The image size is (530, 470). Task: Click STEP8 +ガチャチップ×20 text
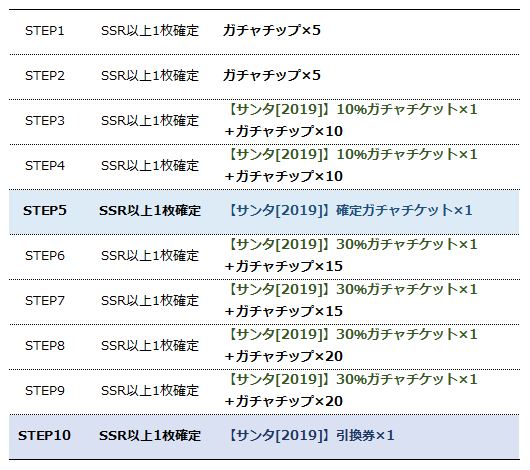[283, 356]
